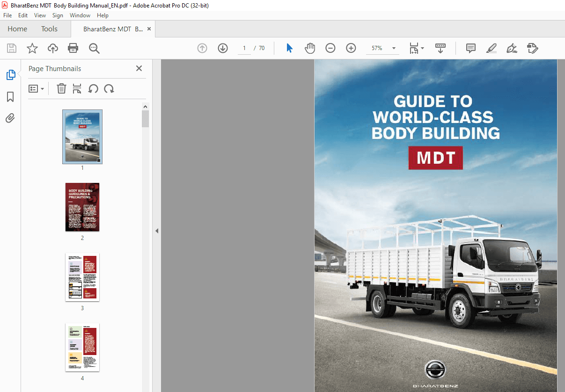Screen dimensions: 565x392
Task: Open the page display layout dropdown
Action: [417, 48]
